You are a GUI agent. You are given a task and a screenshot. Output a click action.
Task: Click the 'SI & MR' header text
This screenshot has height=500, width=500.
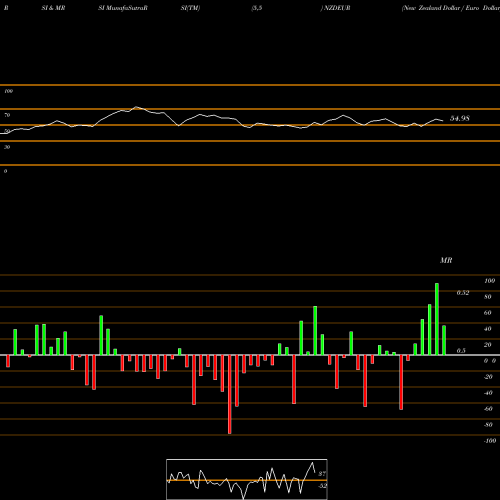[x=53, y=8]
